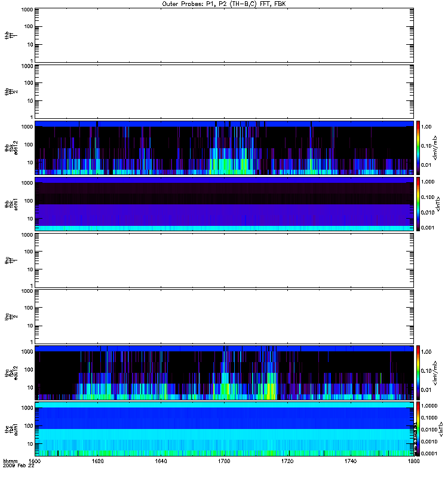Click the thc fbk edc12 spectrogram panel

(x=224, y=373)
